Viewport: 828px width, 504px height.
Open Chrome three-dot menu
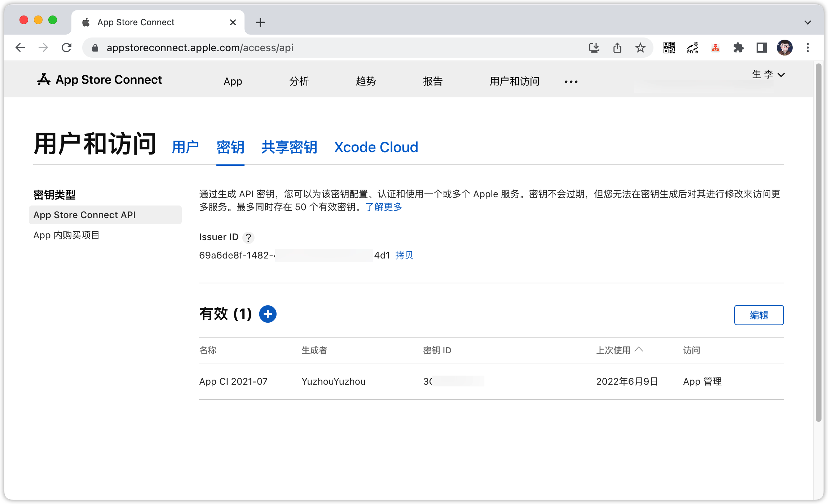pyautogui.click(x=808, y=48)
